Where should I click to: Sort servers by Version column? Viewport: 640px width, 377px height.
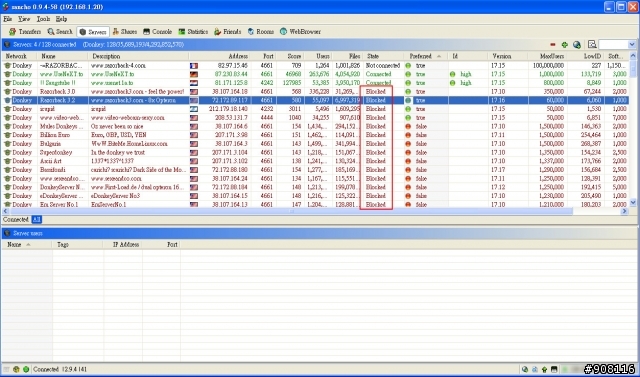point(507,56)
